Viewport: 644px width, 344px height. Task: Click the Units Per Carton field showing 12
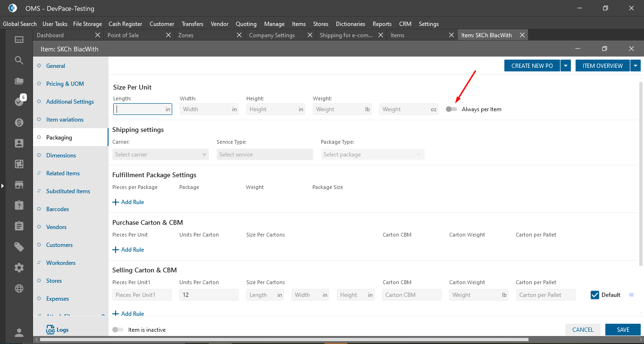[x=209, y=295]
